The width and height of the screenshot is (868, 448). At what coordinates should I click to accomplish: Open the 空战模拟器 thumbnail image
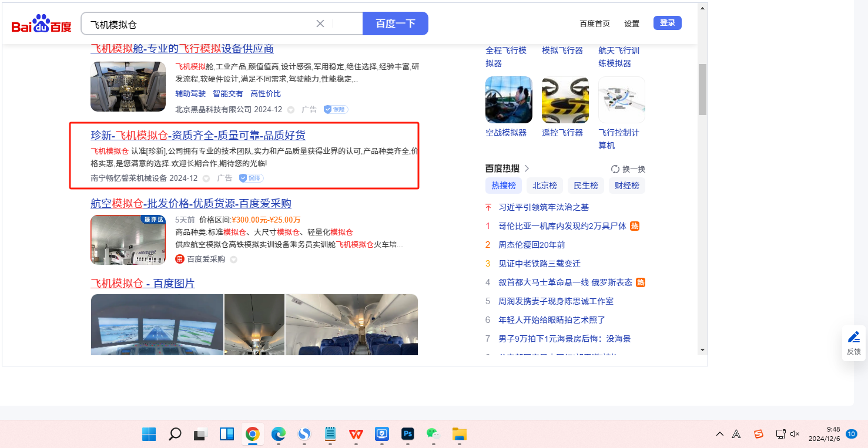tap(509, 100)
